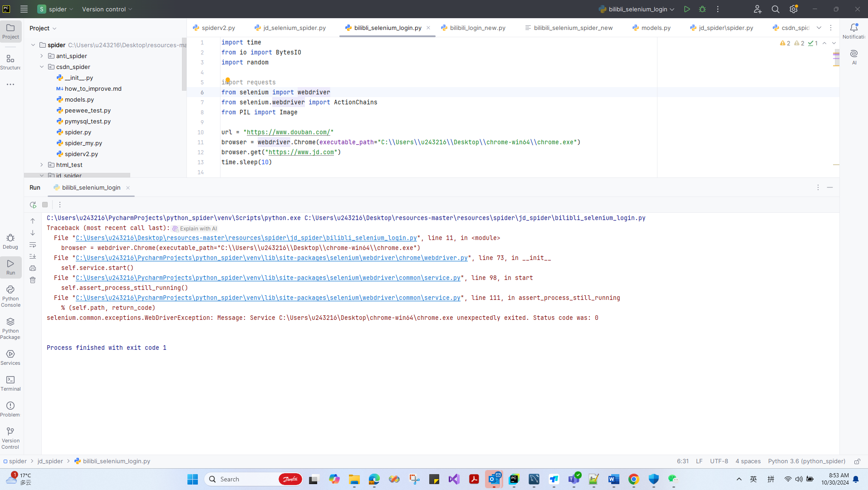Screen dimensions: 868x490
Task: Toggle soft-wrap in the Run console
Action: click(x=33, y=245)
